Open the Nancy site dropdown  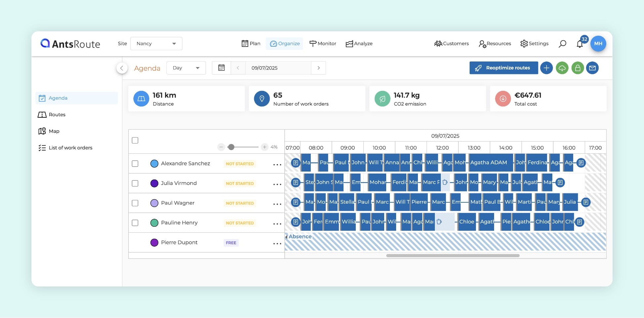[156, 44]
